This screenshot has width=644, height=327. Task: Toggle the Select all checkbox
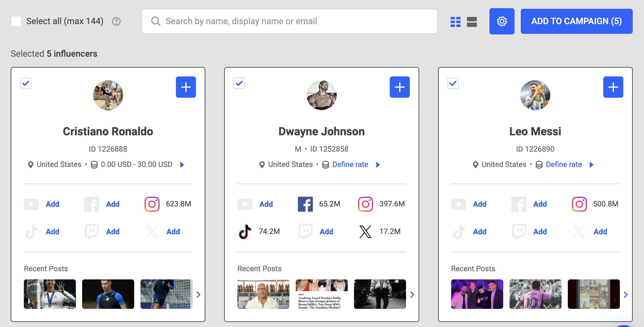[x=16, y=21]
